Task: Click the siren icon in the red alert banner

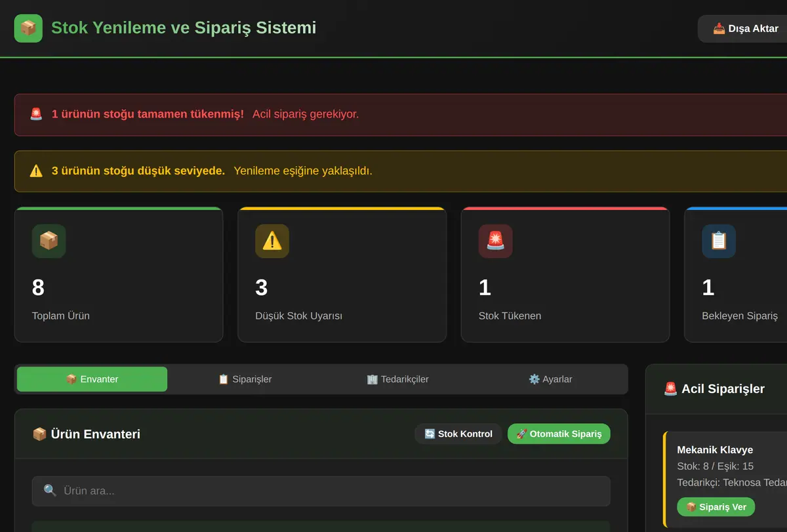Action: coord(36,114)
